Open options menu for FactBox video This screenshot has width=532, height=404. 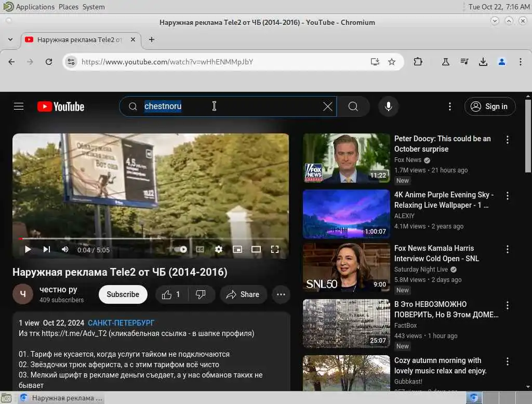pyautogui.click(x=508, y=305)
